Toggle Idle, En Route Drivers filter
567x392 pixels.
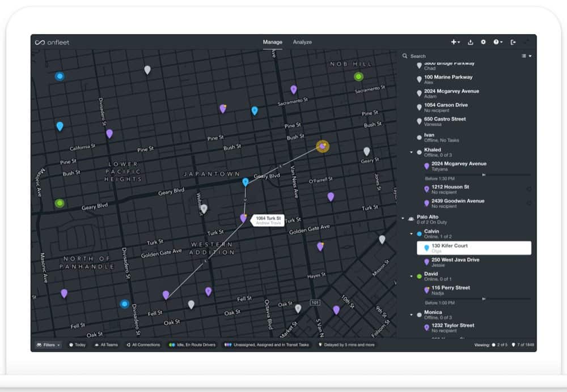pos(192,344)
